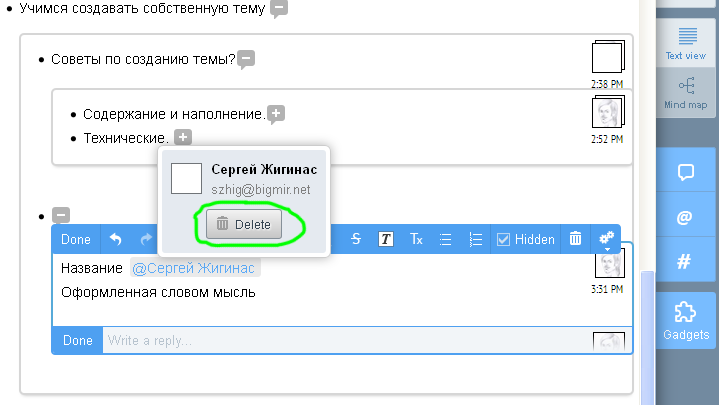Image resolution: width=719 pixels, height=405 pixels.
Task: Switch to Text view
Action: coord(686,43)
